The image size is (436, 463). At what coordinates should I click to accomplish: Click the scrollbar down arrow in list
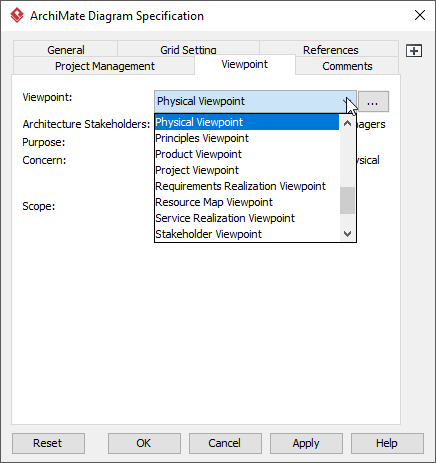point(347,234)
